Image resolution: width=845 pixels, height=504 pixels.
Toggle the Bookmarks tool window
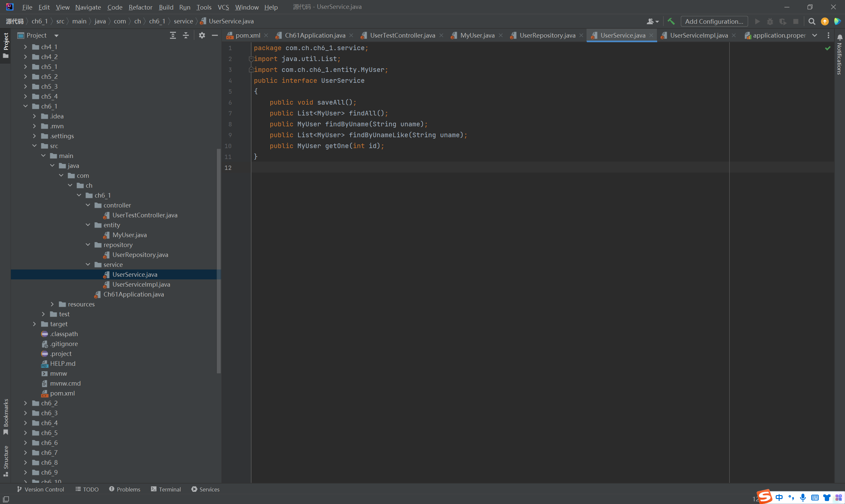coord(6,416)
